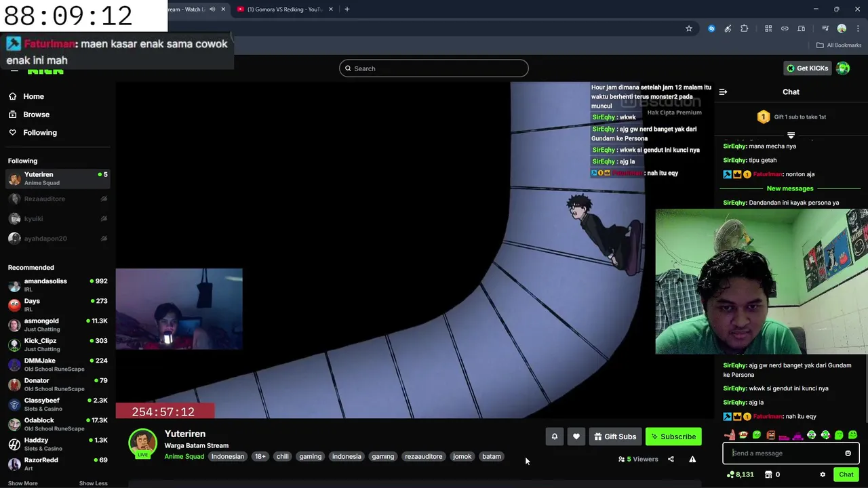Open offline channel ayahdapon20 in Following

point(58,239)
